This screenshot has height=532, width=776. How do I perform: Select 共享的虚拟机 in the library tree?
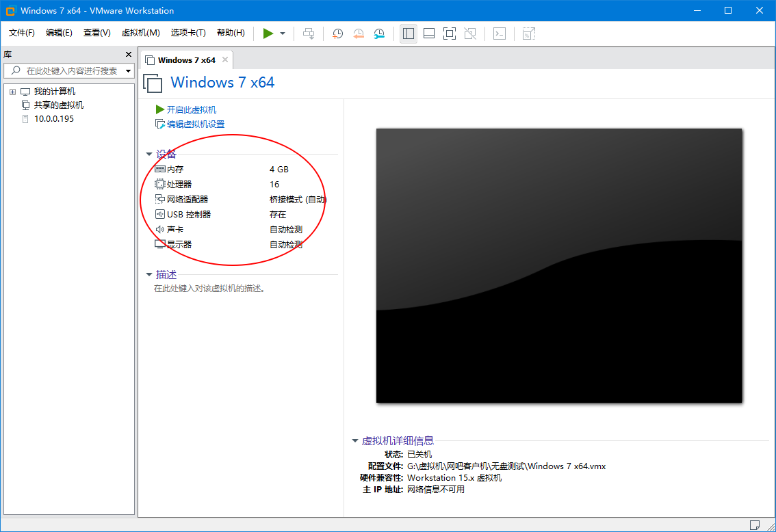pos(58,105)
